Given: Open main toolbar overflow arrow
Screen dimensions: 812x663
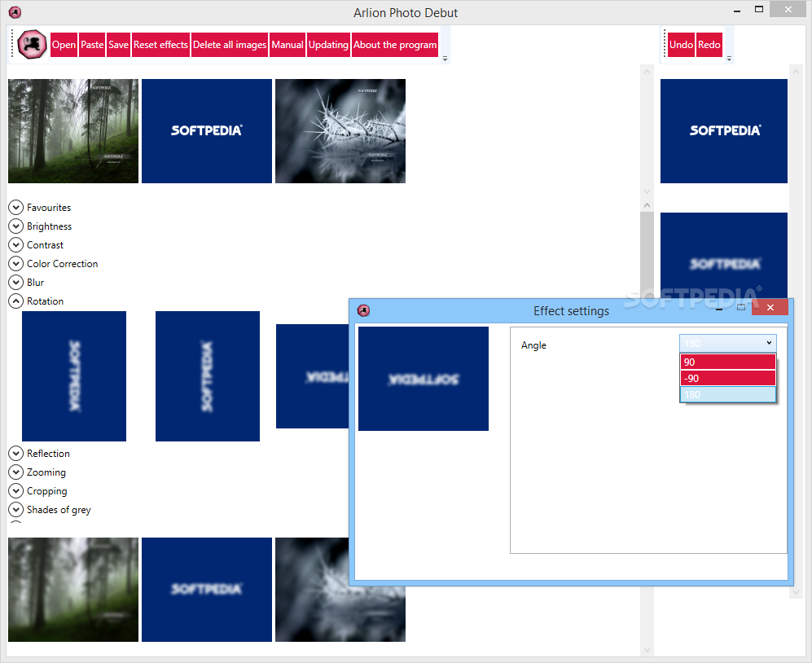Looking at the screenshot, I should click(445, 59).
